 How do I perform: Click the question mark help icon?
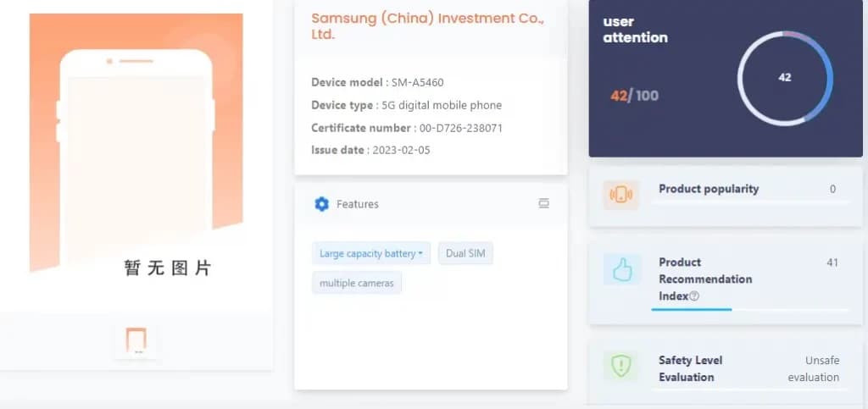point(694,296)
